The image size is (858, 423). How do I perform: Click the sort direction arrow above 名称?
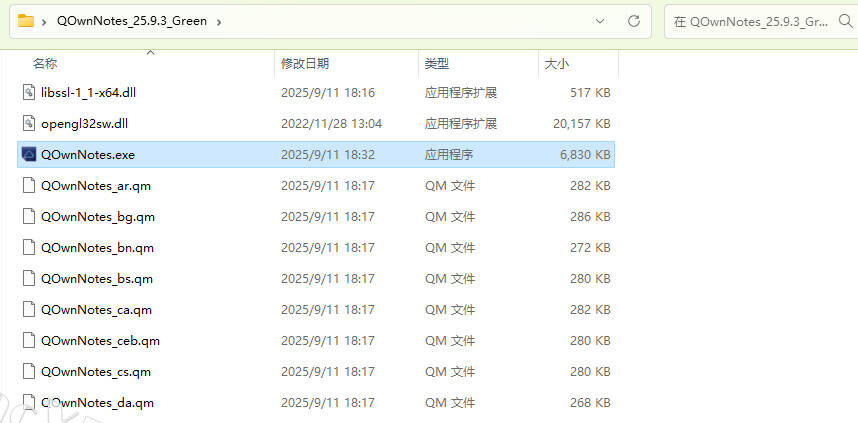click(150, 53)
